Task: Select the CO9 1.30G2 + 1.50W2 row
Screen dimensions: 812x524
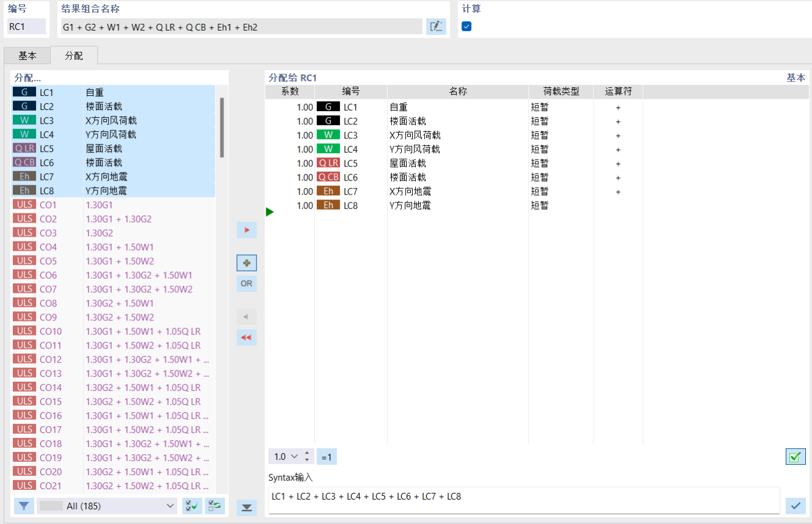Action: pyautogui.click(x=114, y=317)
